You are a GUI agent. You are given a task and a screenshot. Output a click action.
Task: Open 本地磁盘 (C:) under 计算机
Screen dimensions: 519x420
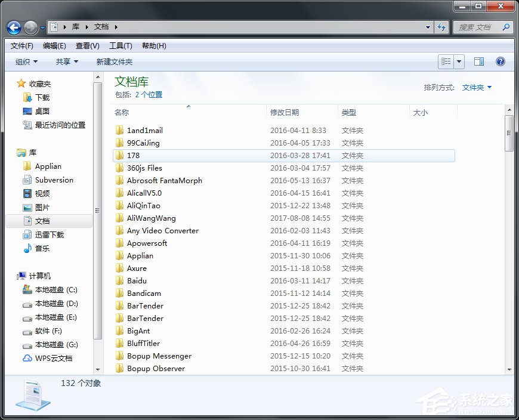pyautogui.click(x=58, y=289)
